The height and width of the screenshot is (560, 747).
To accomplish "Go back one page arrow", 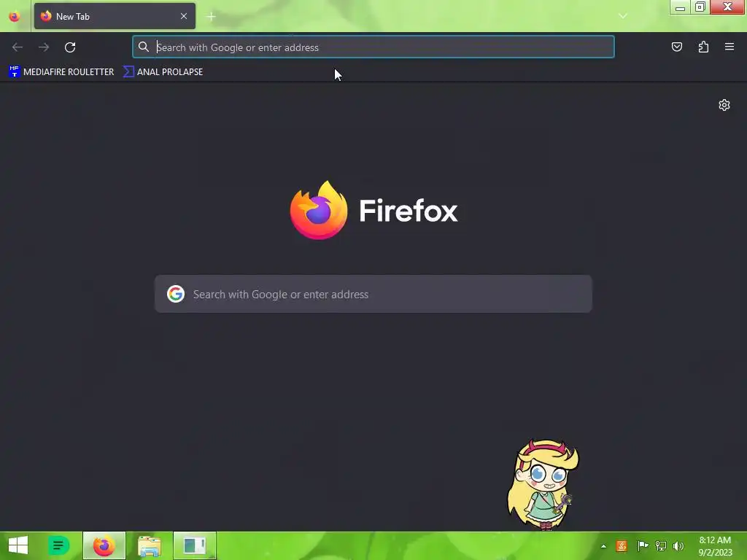I will pos(18,47).
